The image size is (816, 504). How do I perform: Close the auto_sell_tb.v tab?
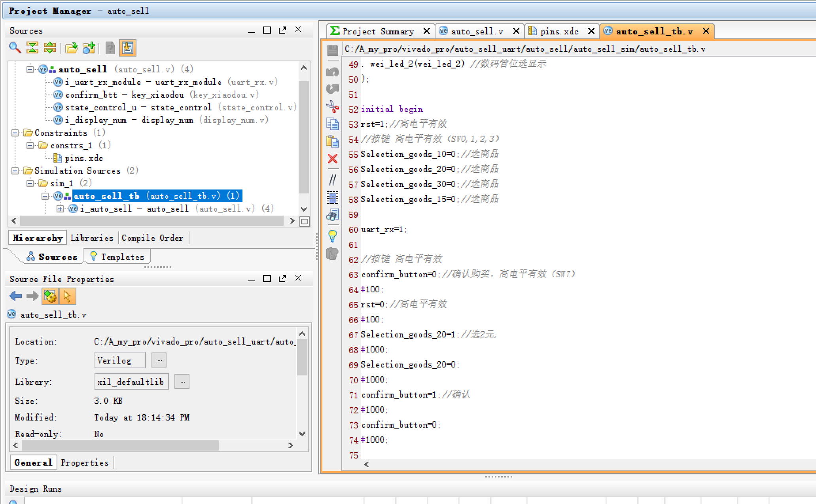pyautogui.click(x=706, y=31)
